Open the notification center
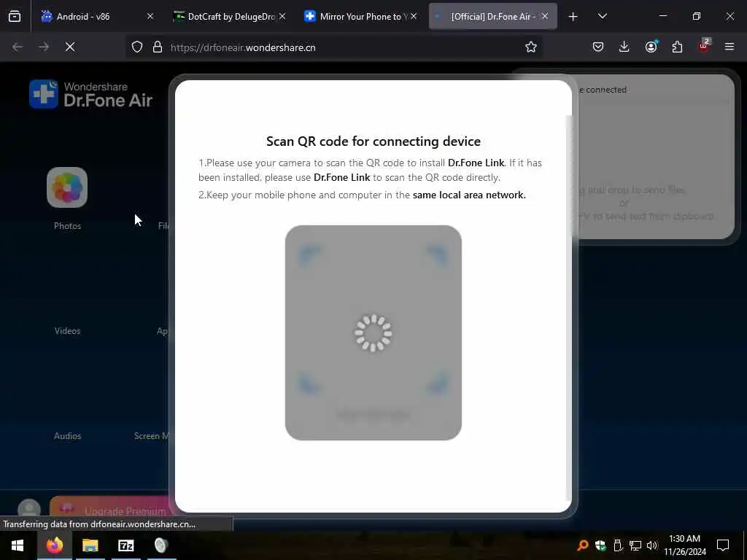The image size is (747, 560). pos(723,545)
